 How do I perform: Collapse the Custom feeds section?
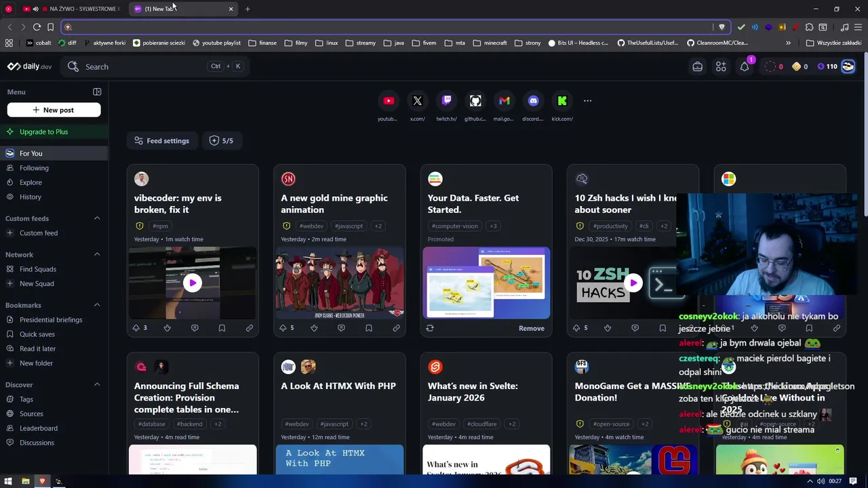coord(97,218)
